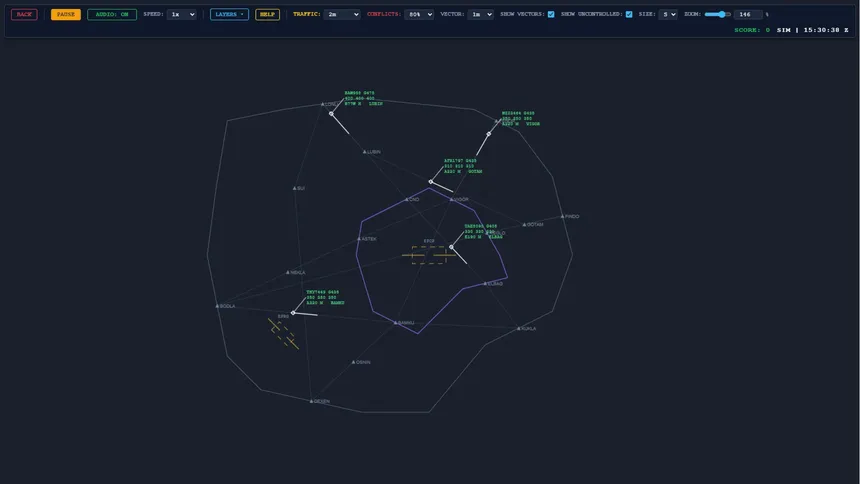860x484 pixels.
Task: Open the Conflicts percentage dropdown
Action: 419,15
